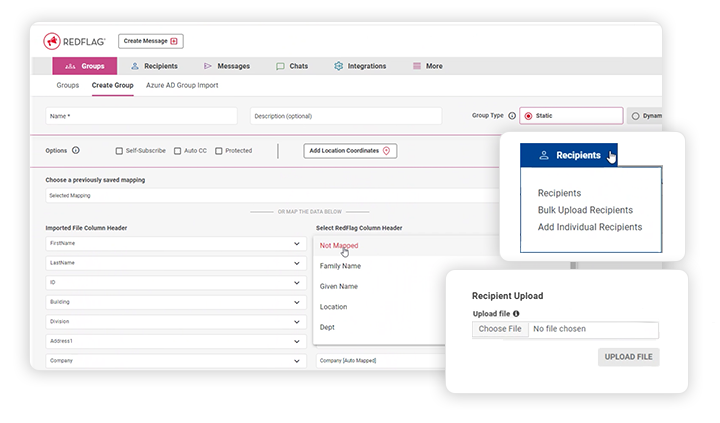Select the Groups main tab
The width and height of the screenshot is (720, 423).
(84, 66)
